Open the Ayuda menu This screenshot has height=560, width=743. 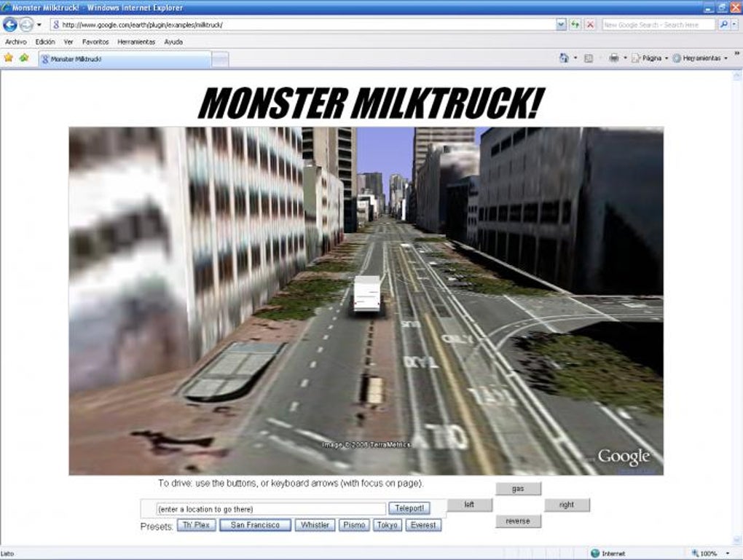pos(173,42)
